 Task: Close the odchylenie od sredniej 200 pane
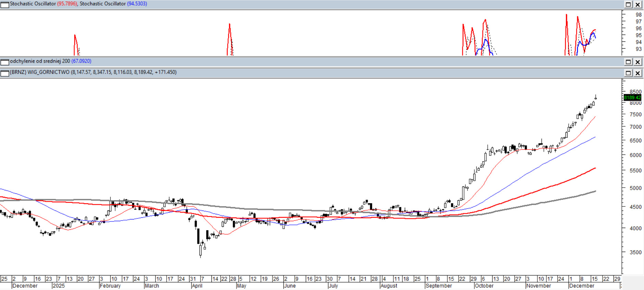[x=637, y=62]
